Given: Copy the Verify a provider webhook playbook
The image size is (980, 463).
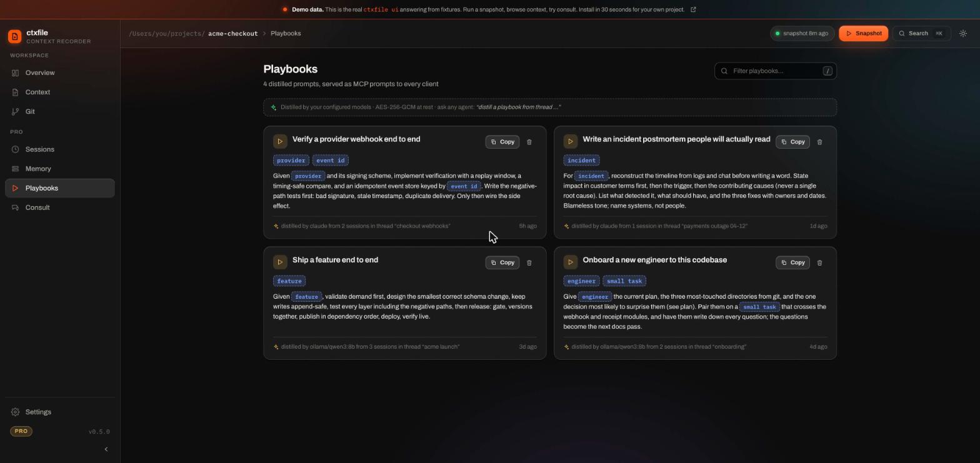Looking at the screenshot, I should coord(502,142).
